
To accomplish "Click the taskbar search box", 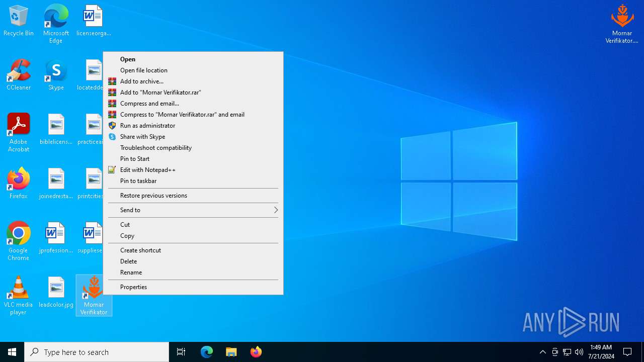I will tap(97, 352).
